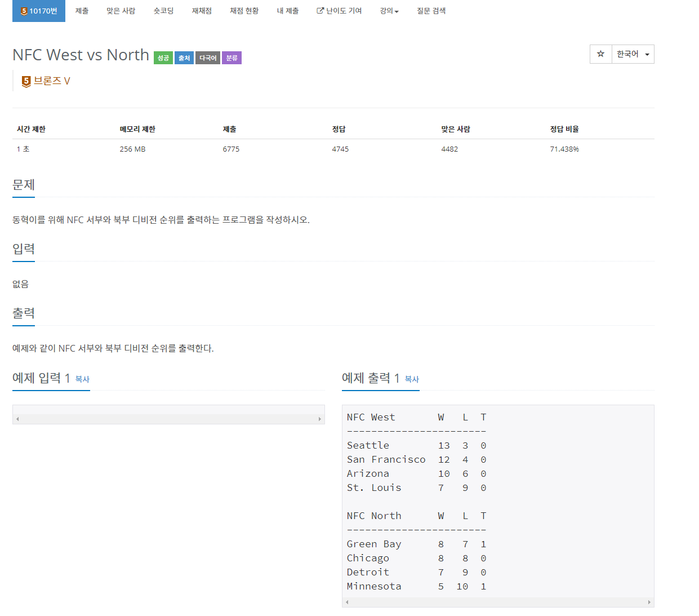Open 내 제출 tab
The height and width of the screenshot is (616, 699).
coord(288,11)
